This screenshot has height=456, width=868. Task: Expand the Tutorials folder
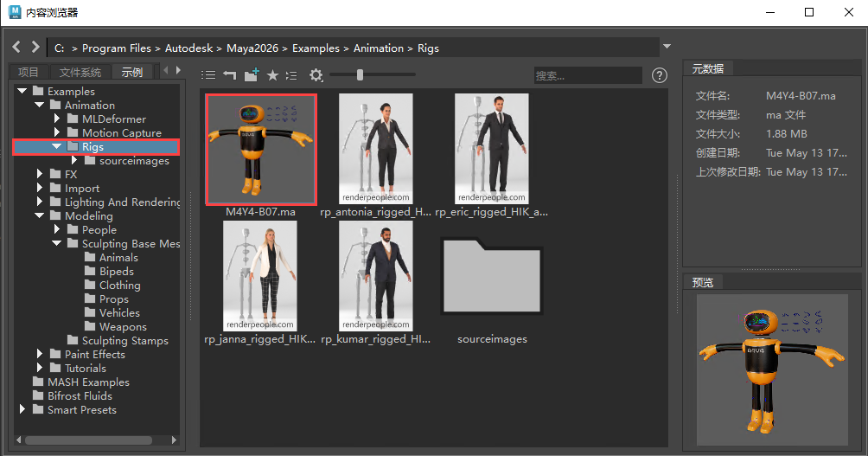pos(39,368)
